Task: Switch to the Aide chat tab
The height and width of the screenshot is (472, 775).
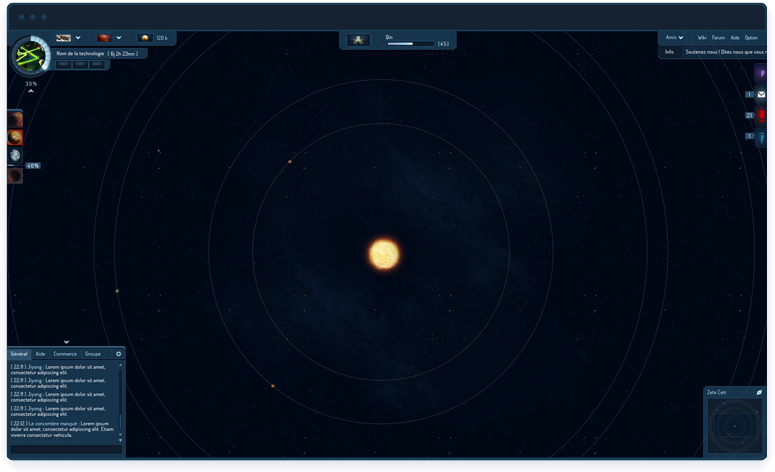Action: (41, 354)
